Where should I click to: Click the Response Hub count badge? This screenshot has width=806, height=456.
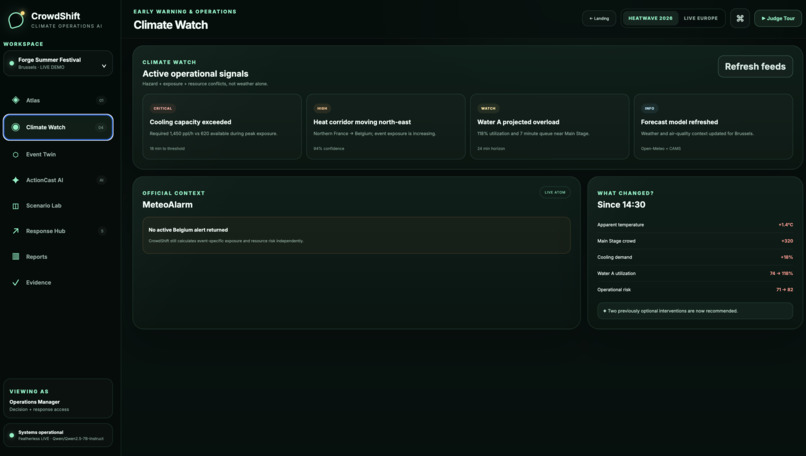pyautogui.click(x=102, y=231)
